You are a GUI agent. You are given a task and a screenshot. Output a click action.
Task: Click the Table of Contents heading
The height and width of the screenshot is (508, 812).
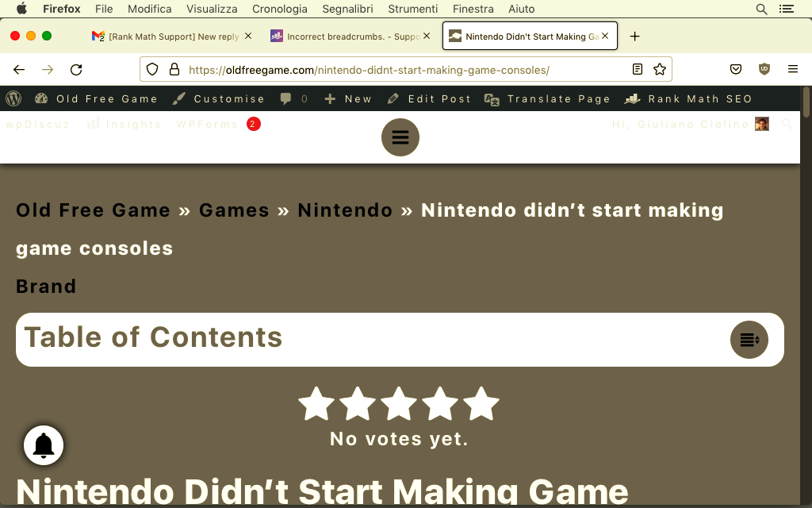(153, 337)
